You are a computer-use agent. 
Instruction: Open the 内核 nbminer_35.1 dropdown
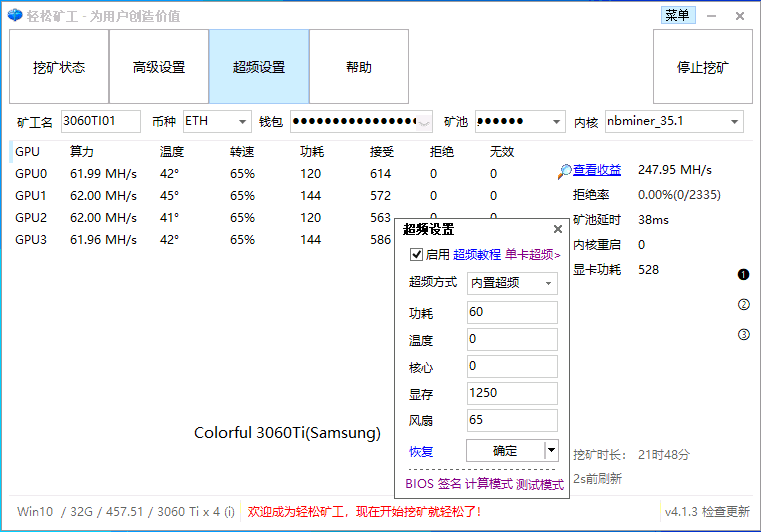point(735,122)
